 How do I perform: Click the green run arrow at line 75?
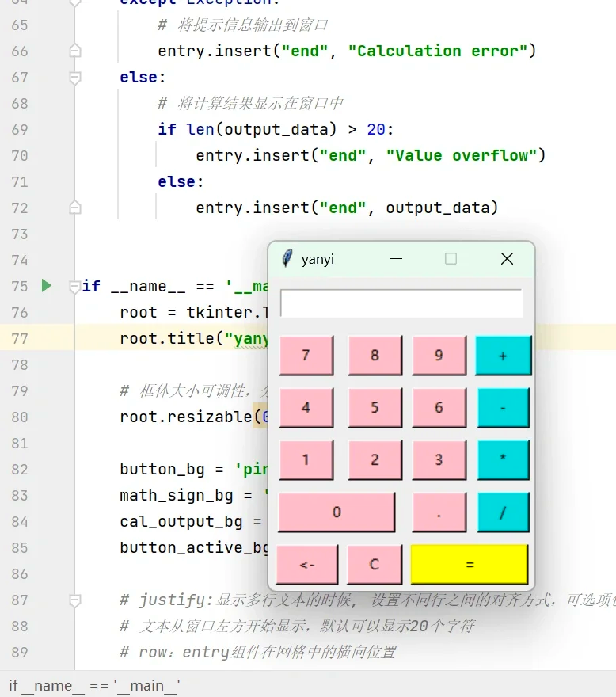(x=46, y=285)
